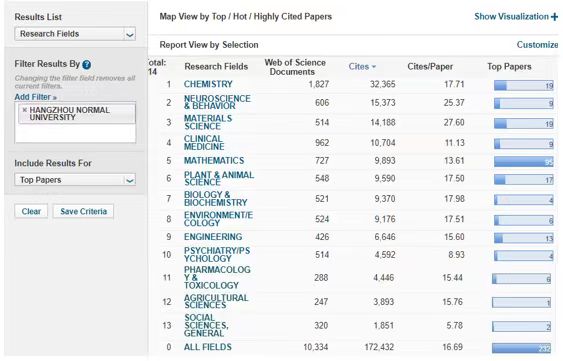This screenshot has height=361, width=563.
Task: Open the PLANT & ANIMAL SCIENCE field
Action: [x=219, y=179]
